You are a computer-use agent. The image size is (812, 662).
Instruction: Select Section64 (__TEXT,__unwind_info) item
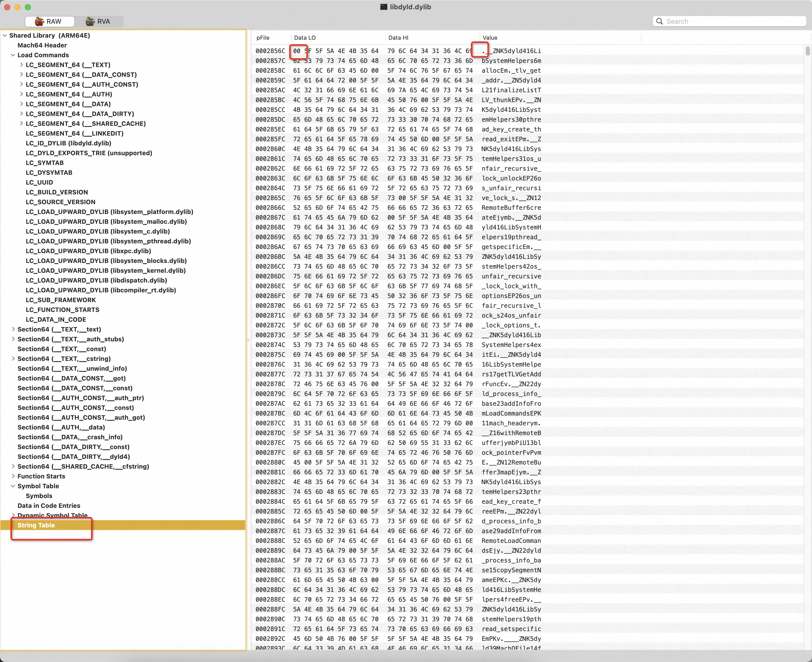pos(72,368)
